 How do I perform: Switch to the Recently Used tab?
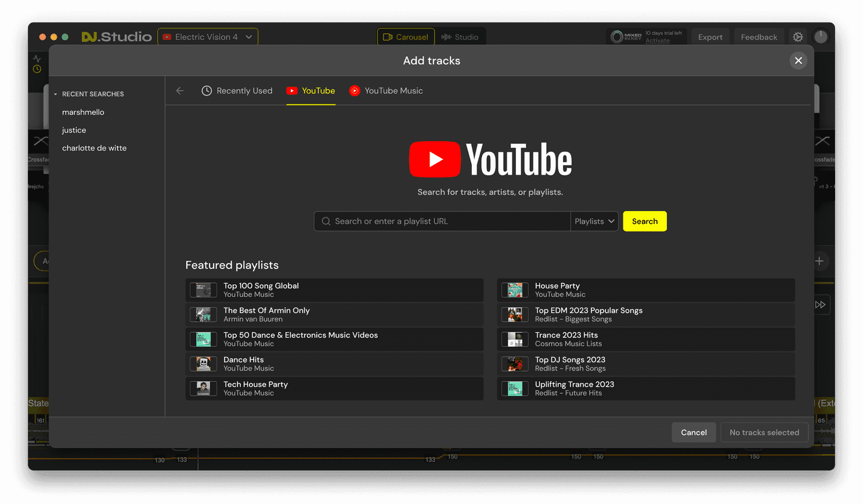tap(237, 90)
